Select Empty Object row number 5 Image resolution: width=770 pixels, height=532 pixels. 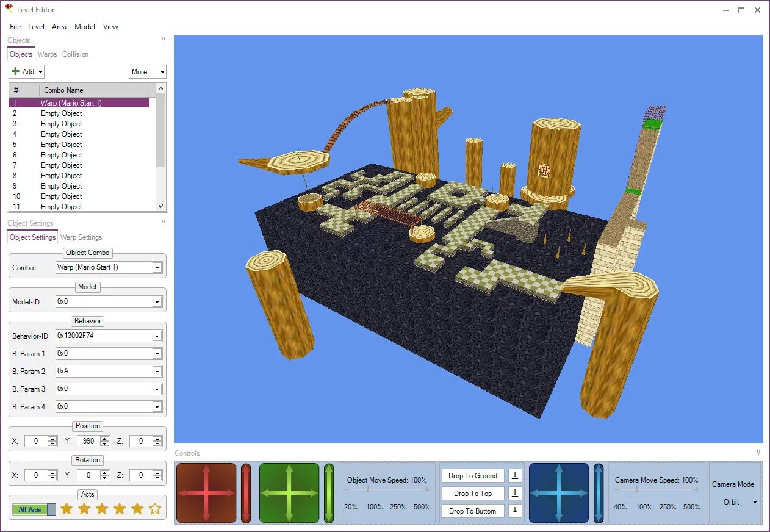(x=79, y=145)
